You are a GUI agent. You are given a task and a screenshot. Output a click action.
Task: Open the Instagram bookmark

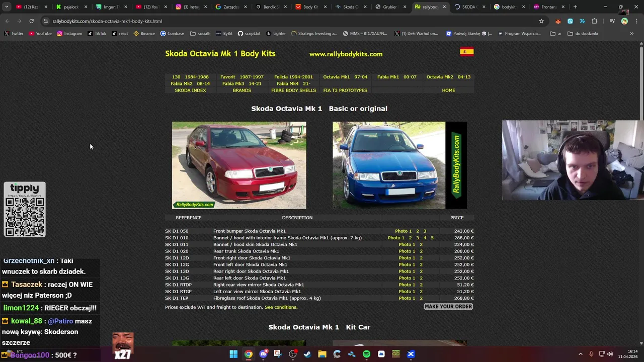(69, 34)
